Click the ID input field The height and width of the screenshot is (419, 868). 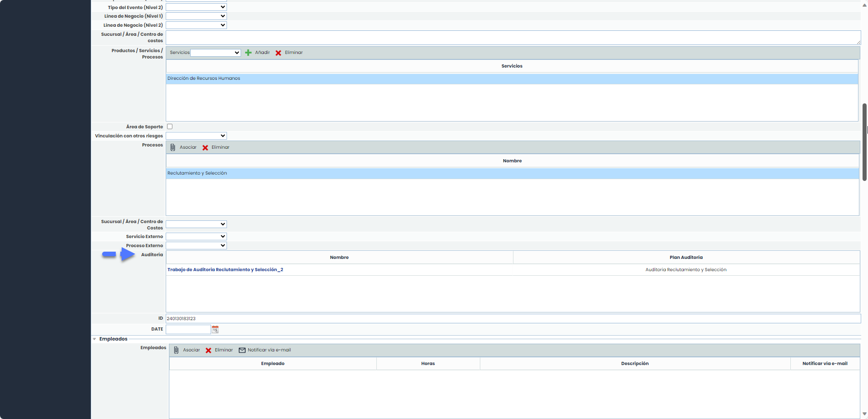click(512, 319)
